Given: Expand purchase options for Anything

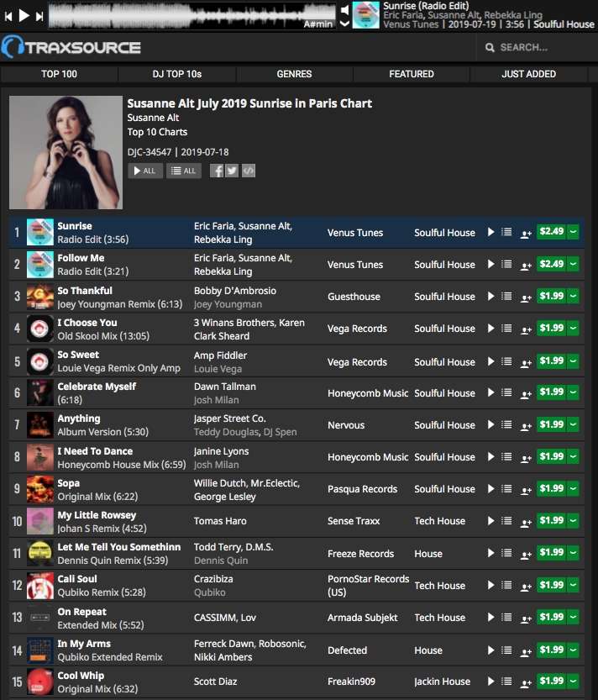Looking at the screenshot, I should coord(574,424).
